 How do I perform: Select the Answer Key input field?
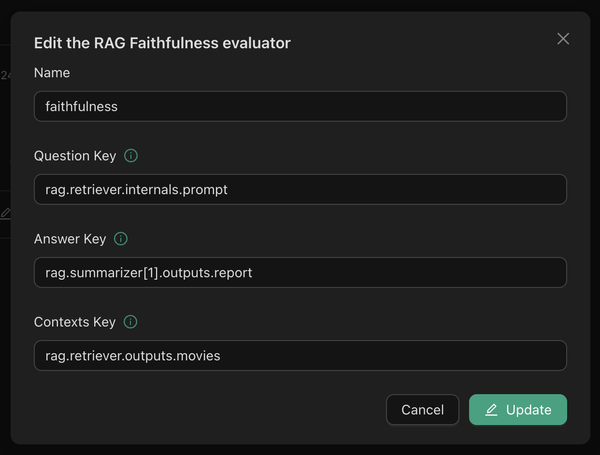pos(300,272)
